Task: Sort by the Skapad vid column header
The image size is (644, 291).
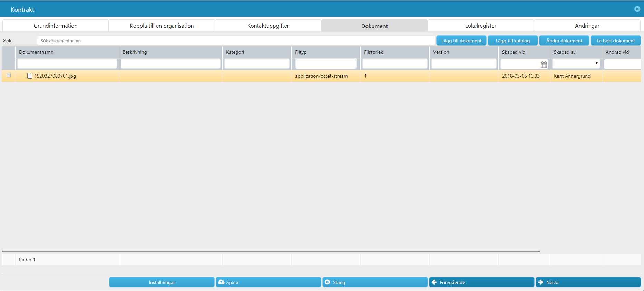Action: [x=525, y=52]
